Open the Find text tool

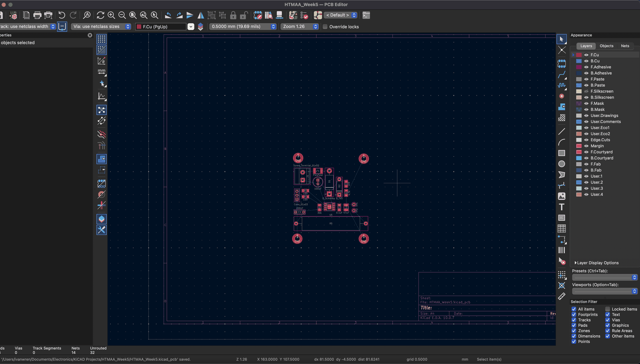pos(87,15)
